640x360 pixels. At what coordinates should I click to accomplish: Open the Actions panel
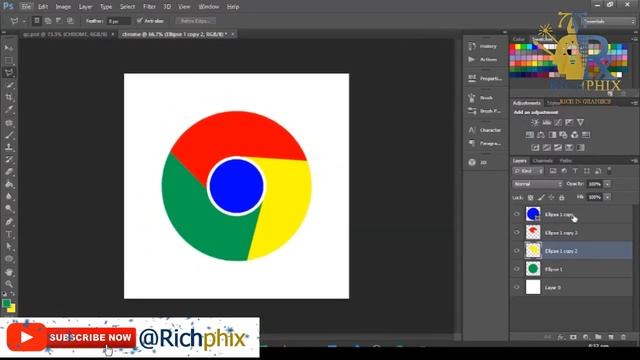coord(483,60)
